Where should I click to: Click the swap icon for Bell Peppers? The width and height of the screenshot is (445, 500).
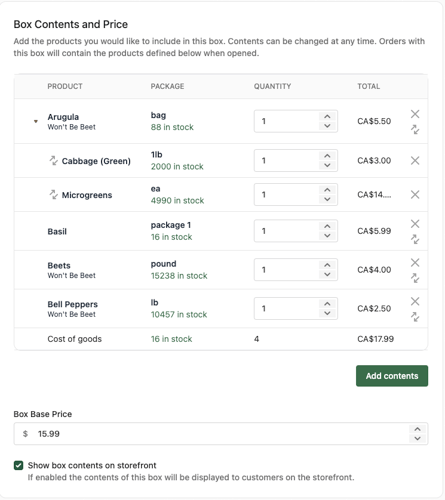(x=415, y=317)
